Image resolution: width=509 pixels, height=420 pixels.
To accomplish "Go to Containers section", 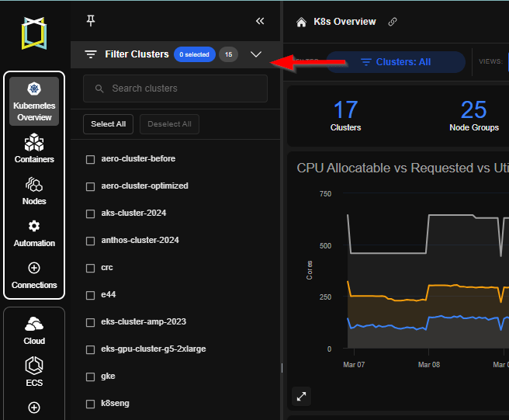I will point(34,148).
